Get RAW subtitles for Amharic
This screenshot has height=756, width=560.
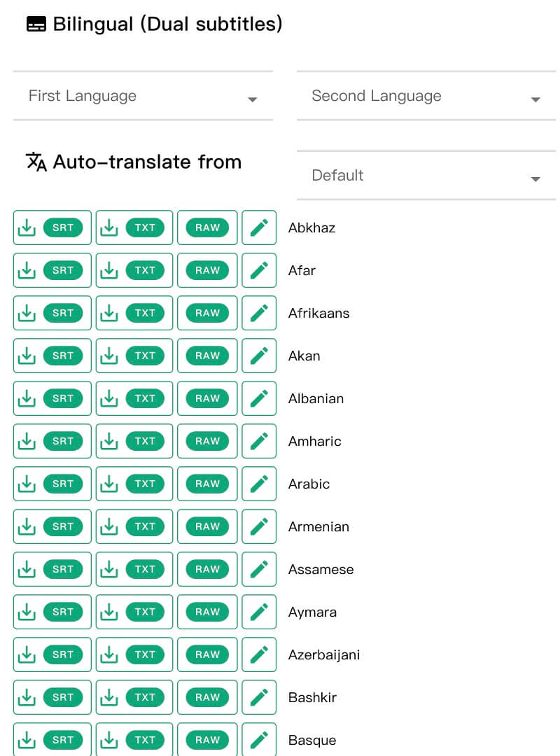pos(207,441)
